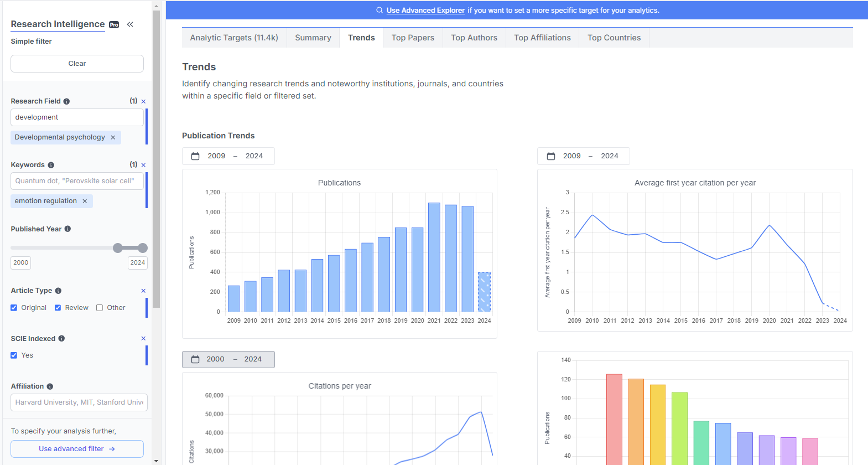Remove Developmental psychology tag
The height and width of the screenshot is (465, 868).
[113, 137]
